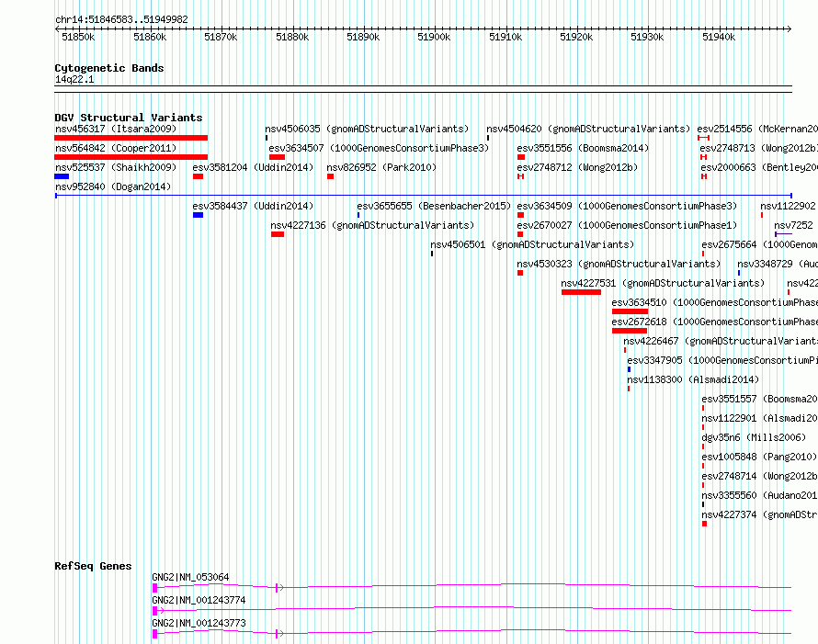Open variant nsv456317 (Itsara2009) label
The image size is (818, 644).
click(116, 129)
